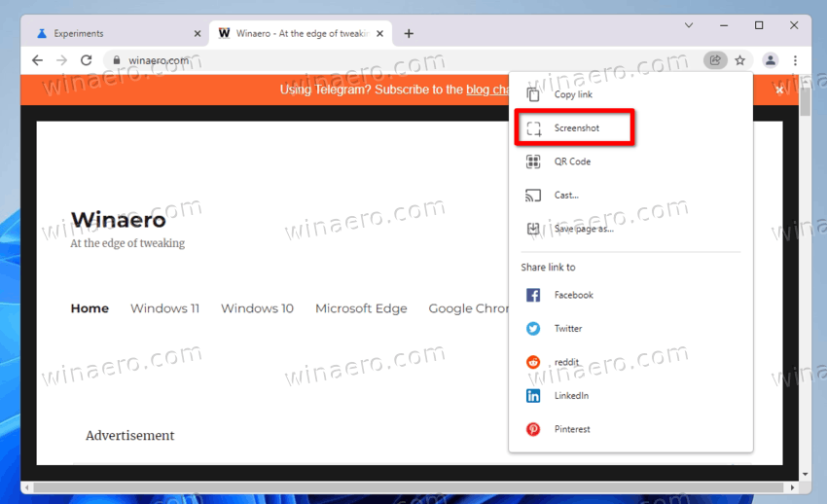Image resolution: width=827 pixels, height=504 pixels.
Task: Open the Google Chrome navigation link
Action: coord(469,308)
